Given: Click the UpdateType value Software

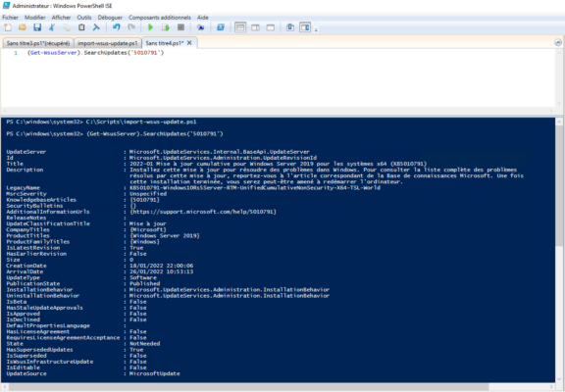Looking at the screenshot, I should click(143, 277).
